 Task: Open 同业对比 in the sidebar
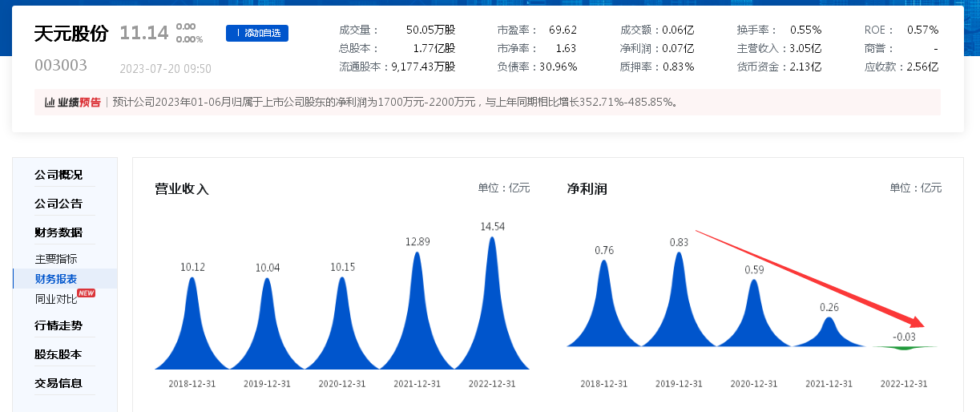[x=56, y=299]
